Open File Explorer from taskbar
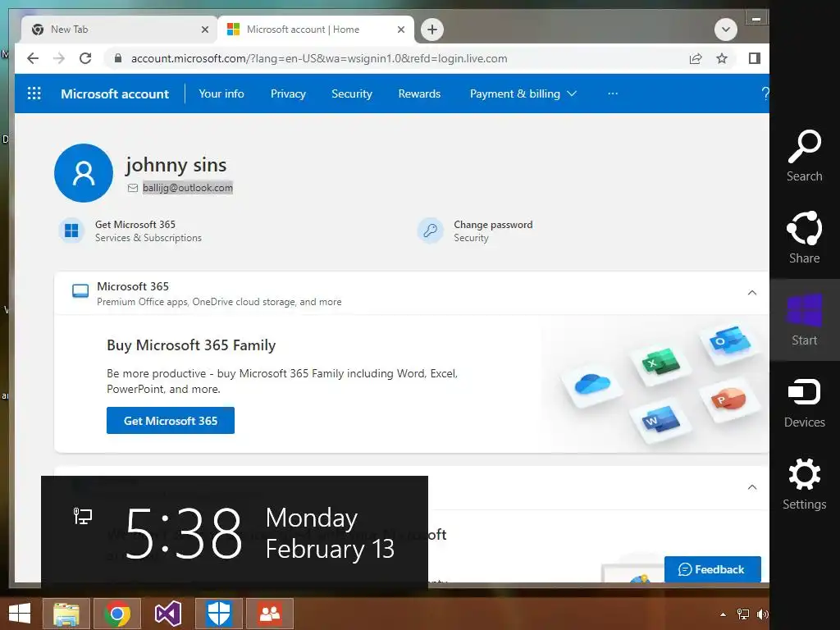This screenshot has width=840, height=630. tap(66, 614)
